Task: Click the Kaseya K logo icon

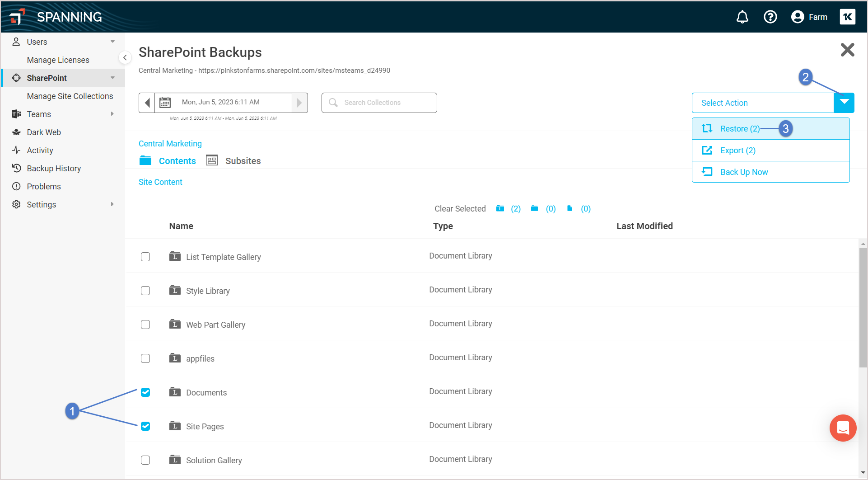Action: (x=848, y=17)
